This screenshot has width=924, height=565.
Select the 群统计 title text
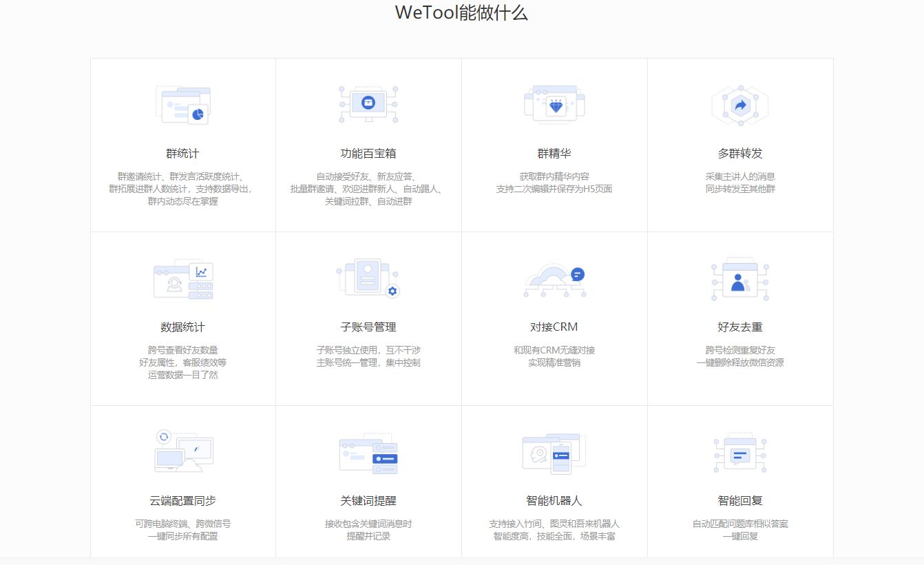182,153
